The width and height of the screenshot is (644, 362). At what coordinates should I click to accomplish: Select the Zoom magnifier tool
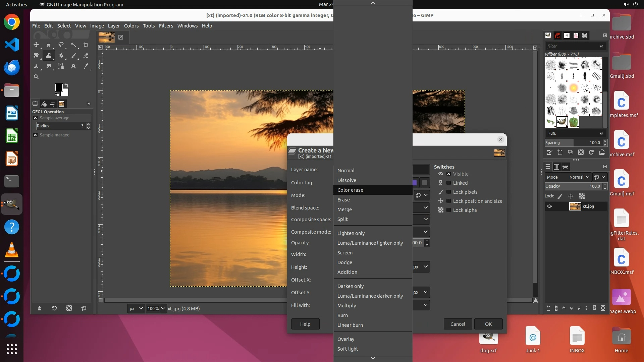[36, 77]
